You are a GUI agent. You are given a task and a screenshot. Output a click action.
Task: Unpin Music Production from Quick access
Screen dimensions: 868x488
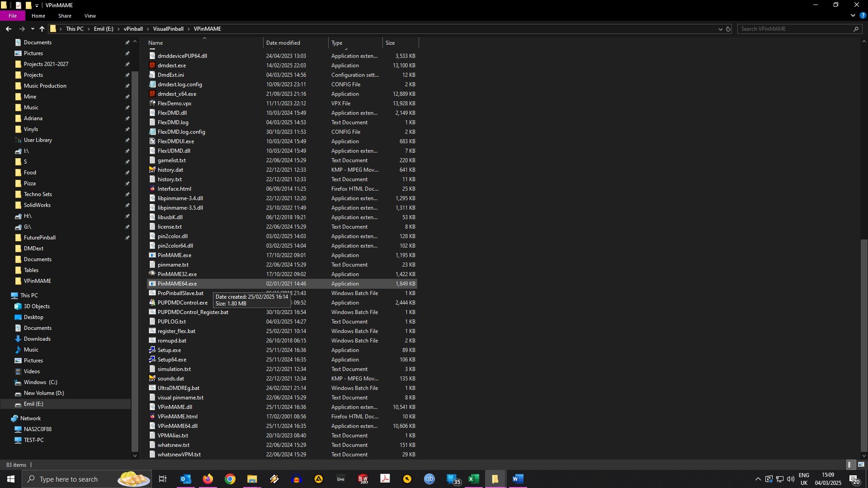[x=127, y=86]
